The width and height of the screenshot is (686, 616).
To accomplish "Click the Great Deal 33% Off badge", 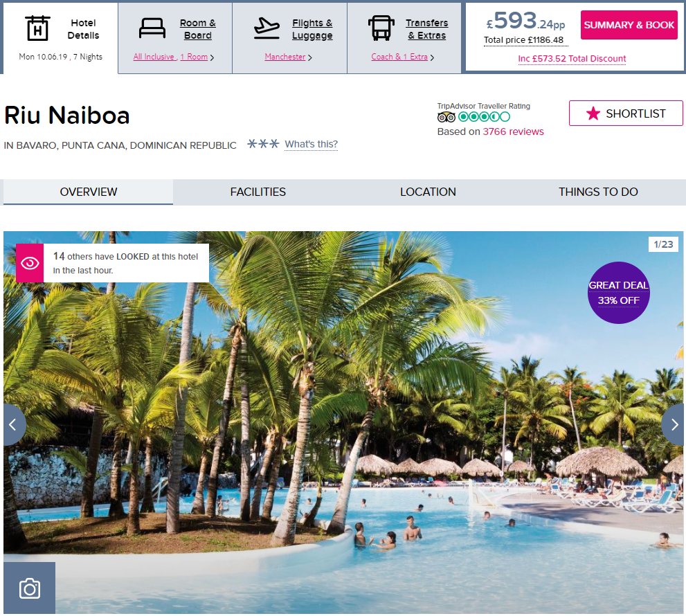I will coord(619,293).
